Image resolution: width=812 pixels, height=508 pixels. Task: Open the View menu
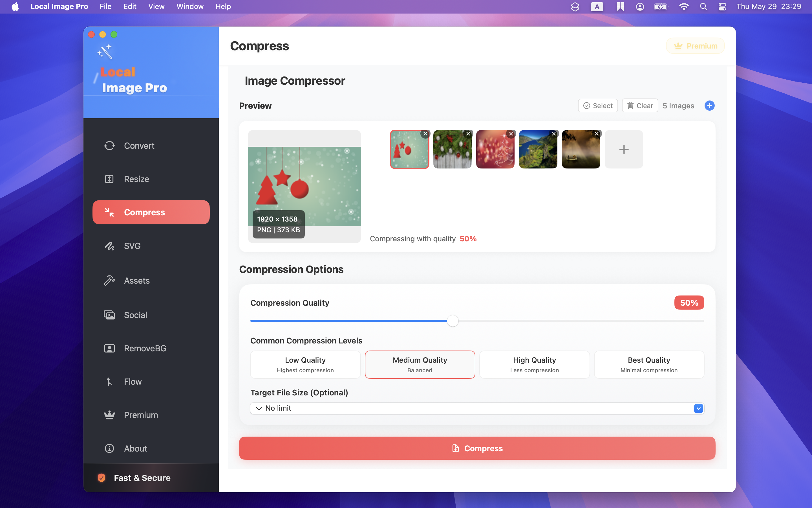coord(156,7)
